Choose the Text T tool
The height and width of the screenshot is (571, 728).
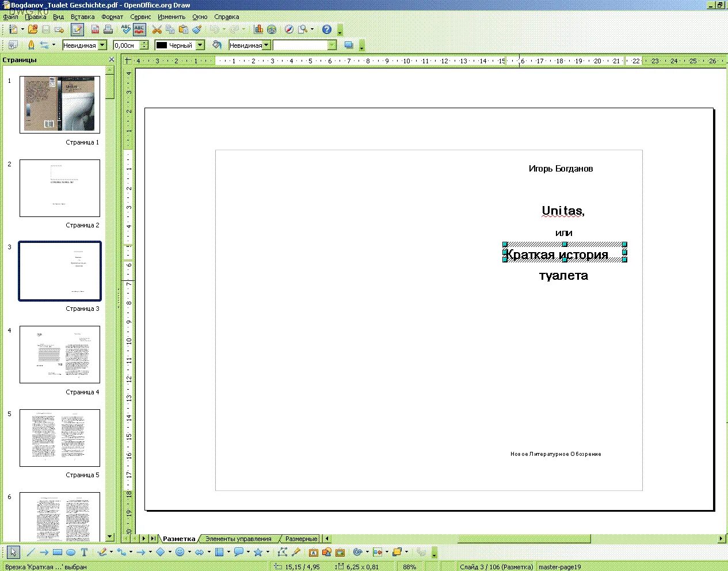84,553
